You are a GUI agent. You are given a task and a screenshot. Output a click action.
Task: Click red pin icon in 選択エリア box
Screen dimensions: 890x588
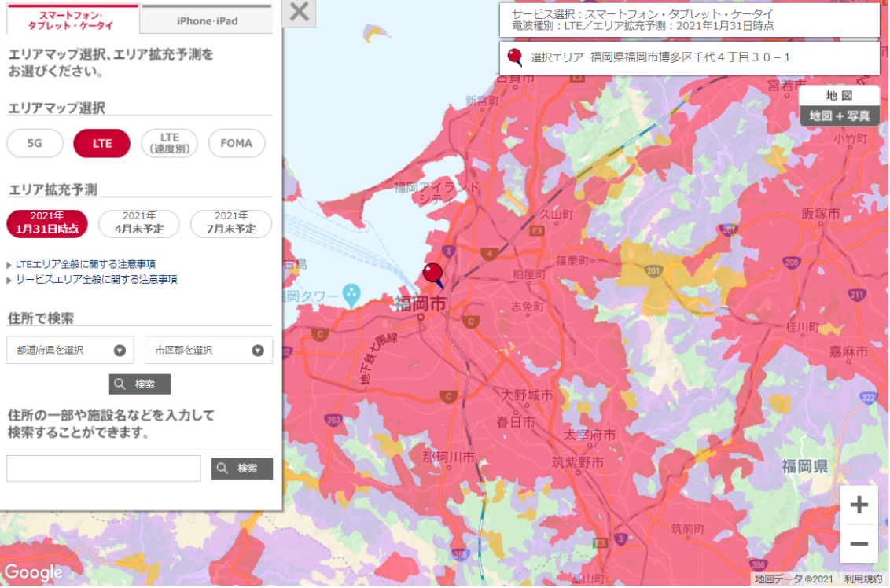(515, 57)
